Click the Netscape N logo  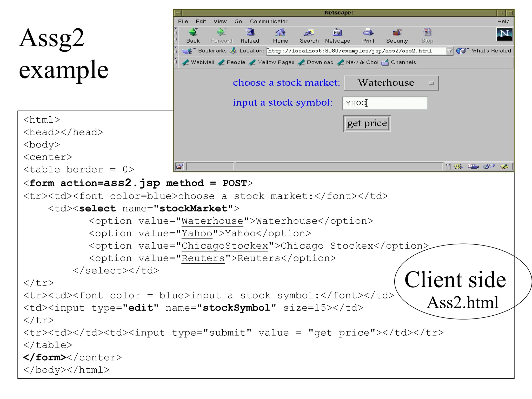click(504, 34)
